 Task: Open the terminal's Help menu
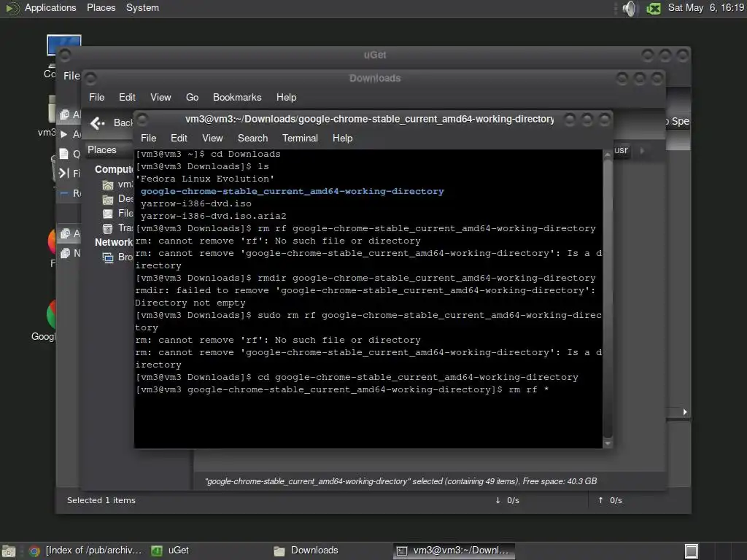coord(342,138)
